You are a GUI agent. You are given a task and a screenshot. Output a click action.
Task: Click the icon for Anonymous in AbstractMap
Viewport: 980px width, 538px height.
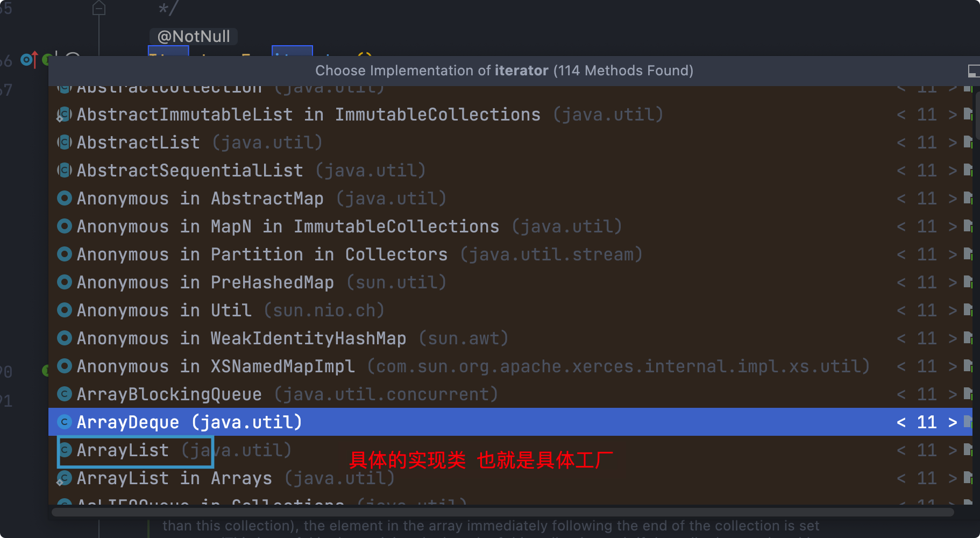(x=65, y=199)
